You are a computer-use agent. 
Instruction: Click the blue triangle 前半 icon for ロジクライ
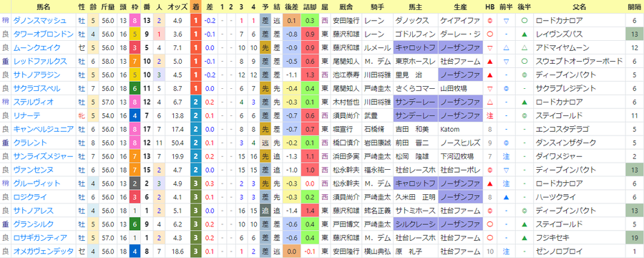[x=507, y=196]
